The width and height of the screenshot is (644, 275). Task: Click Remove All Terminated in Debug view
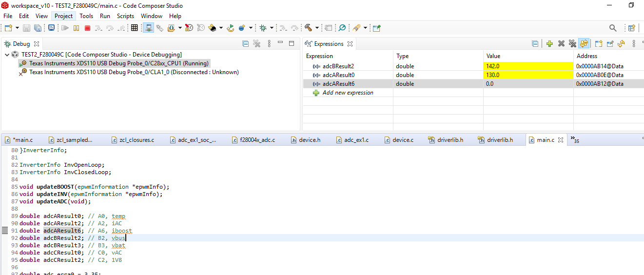point(256,43)
